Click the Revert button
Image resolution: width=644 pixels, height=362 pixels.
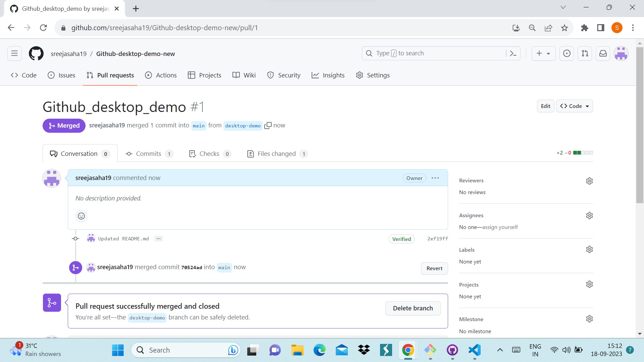coord(434,268)
